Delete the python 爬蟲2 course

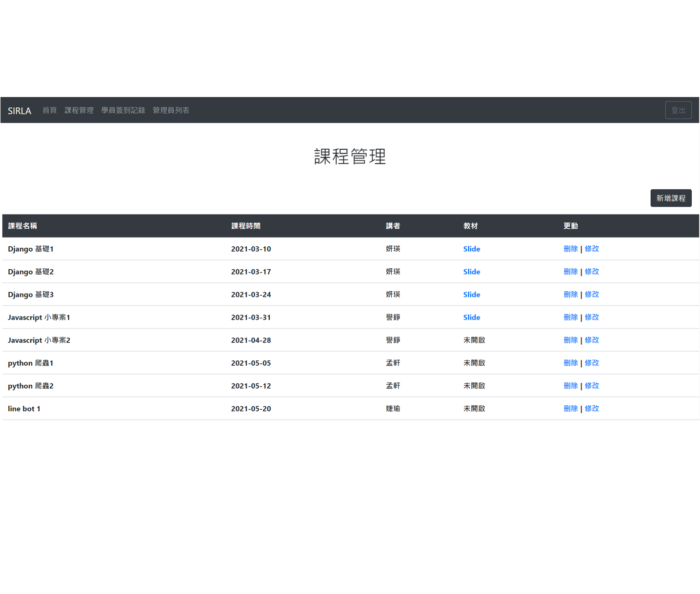tap(570, 386)
